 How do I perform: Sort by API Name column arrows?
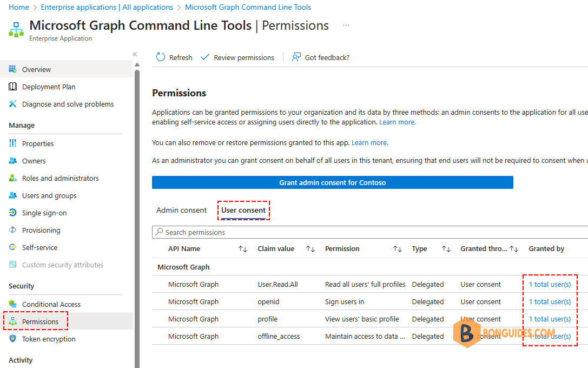coord(243,249)
